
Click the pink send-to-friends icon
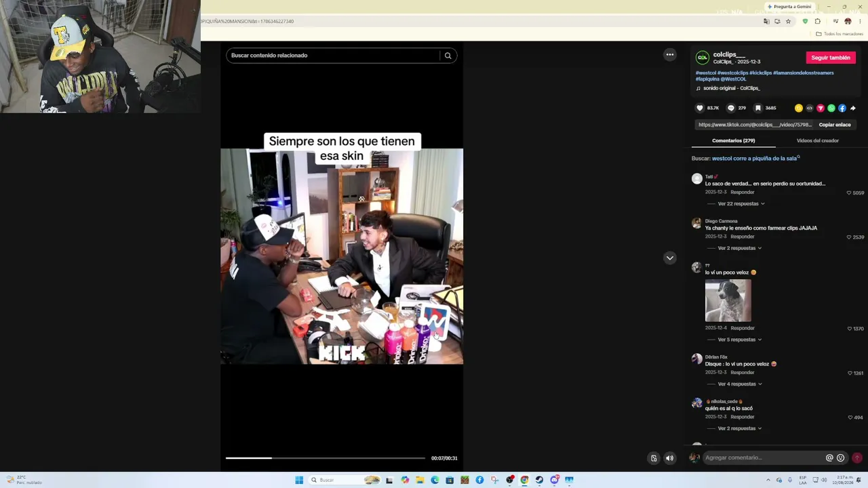[821, 108]
